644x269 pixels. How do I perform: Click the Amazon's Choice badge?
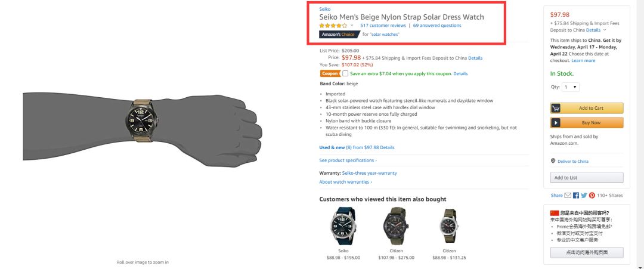[x=339, y=35]
